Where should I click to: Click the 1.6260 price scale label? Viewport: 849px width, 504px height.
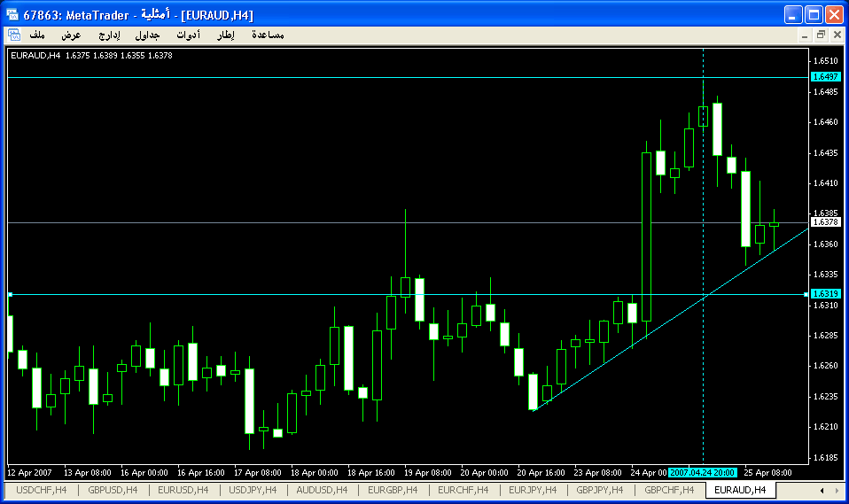coord(826,366)
